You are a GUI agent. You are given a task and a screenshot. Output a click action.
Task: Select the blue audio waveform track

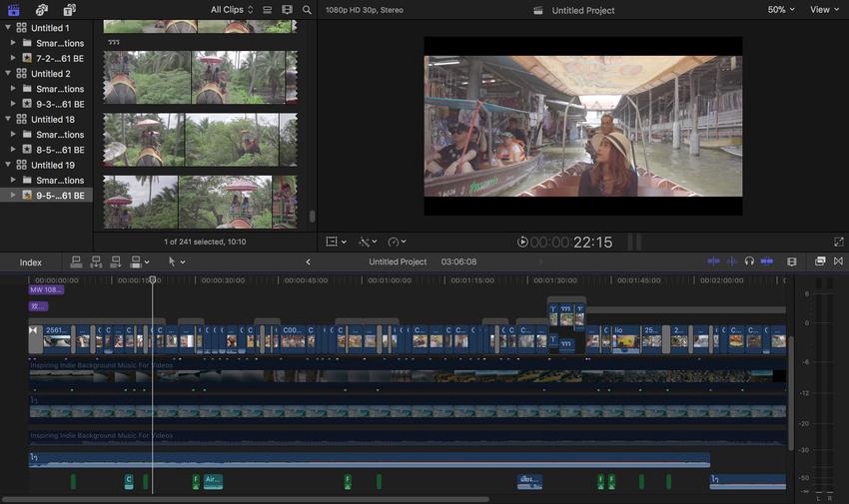coord(370,460)
